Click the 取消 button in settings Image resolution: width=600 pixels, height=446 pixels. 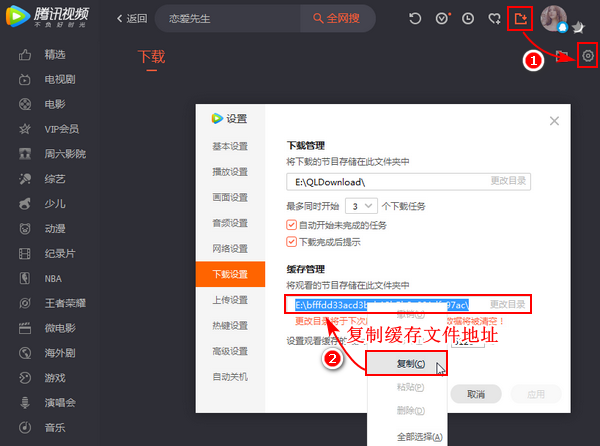click(x=476, y=394)
